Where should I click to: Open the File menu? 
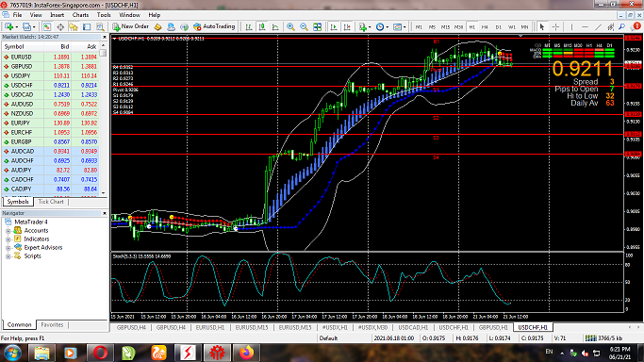coord(17,15)
